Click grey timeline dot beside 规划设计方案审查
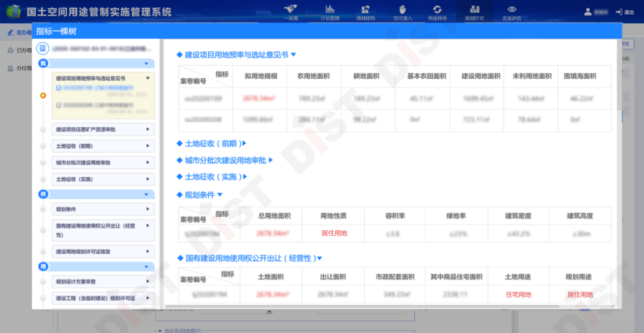The height and width of the screenshot is (333, 644). click(43, 282)
